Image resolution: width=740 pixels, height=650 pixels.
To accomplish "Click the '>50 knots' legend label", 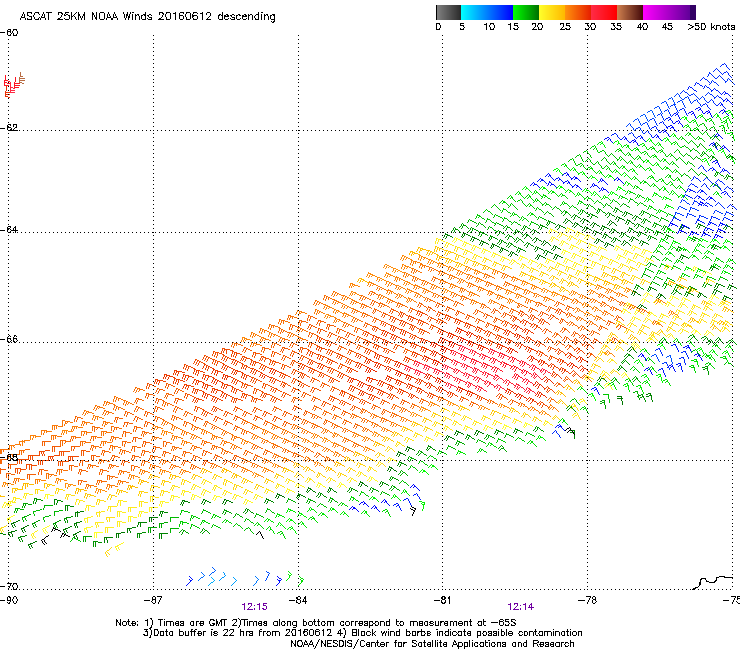I will tap(711, 26).
